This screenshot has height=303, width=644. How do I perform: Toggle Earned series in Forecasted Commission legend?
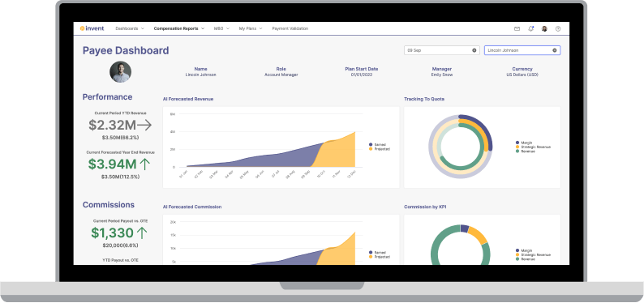377,253
